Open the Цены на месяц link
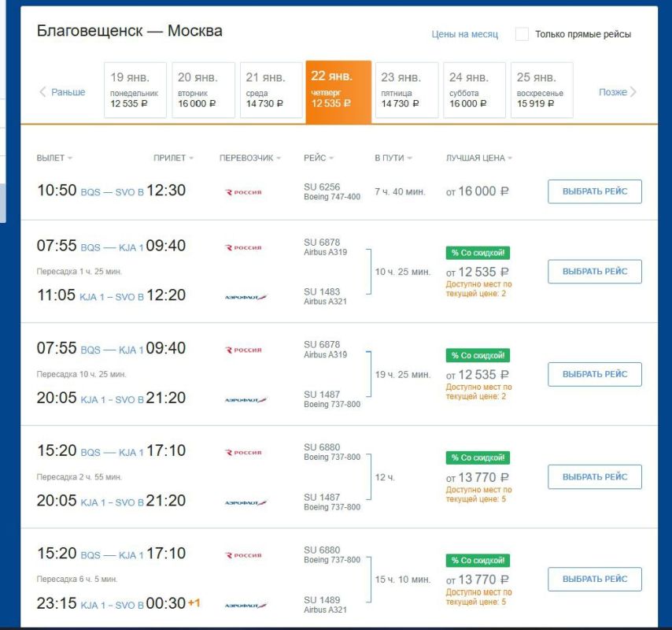Viewport: 672px width, 630px height. (464, 35)
